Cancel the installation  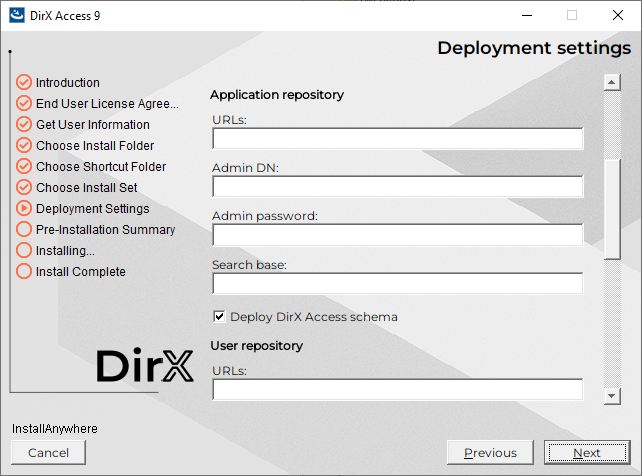[x=49, y=453]
